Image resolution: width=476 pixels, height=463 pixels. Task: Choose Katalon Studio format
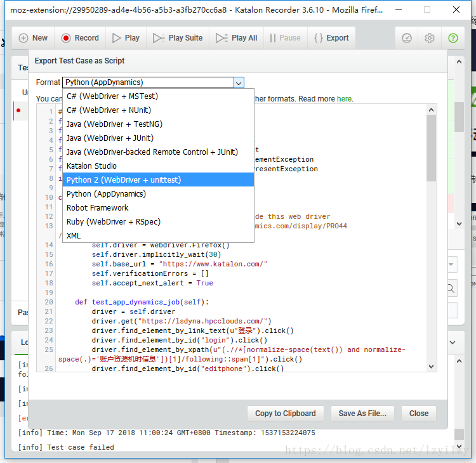[158, 166]
